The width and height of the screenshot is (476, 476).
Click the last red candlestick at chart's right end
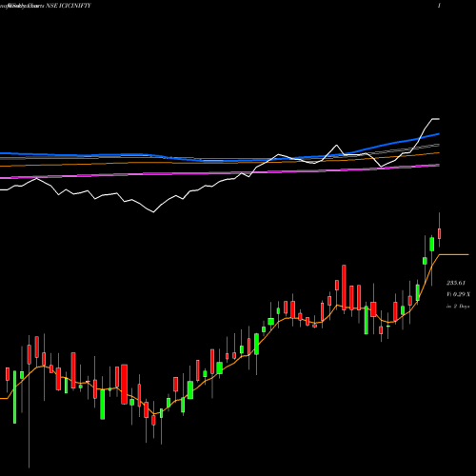[x=440, y=233]
